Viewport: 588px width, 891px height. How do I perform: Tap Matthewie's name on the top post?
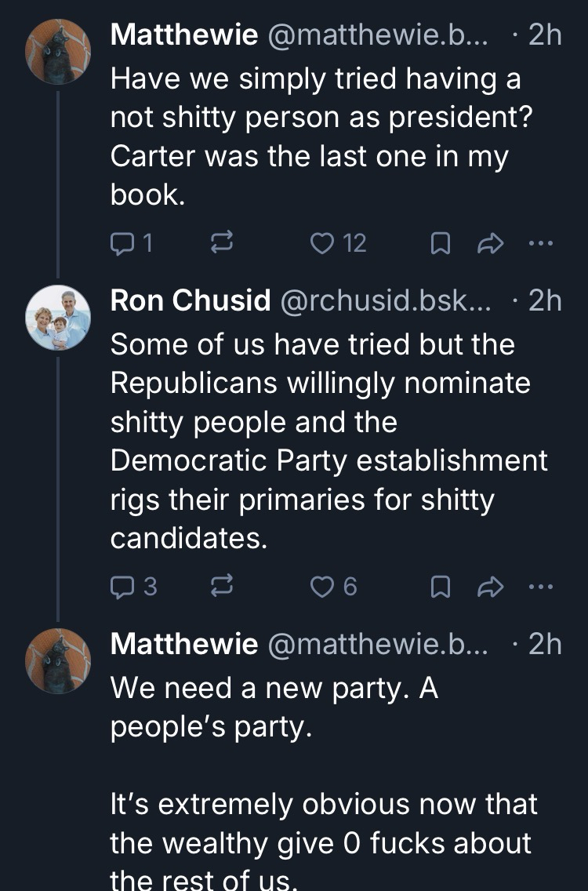[x=184, y=35]
